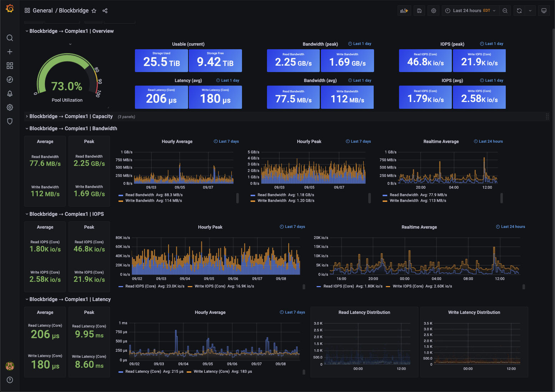Open the Create menu with the plus icon
This screenshot has height=392, width=555.
[x=10, y=51]
